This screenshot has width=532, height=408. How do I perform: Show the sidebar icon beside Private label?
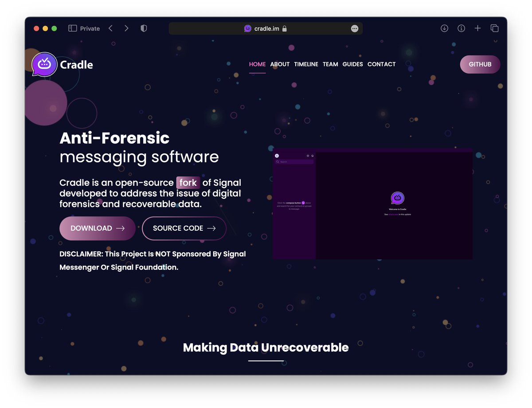coord(71,28)
